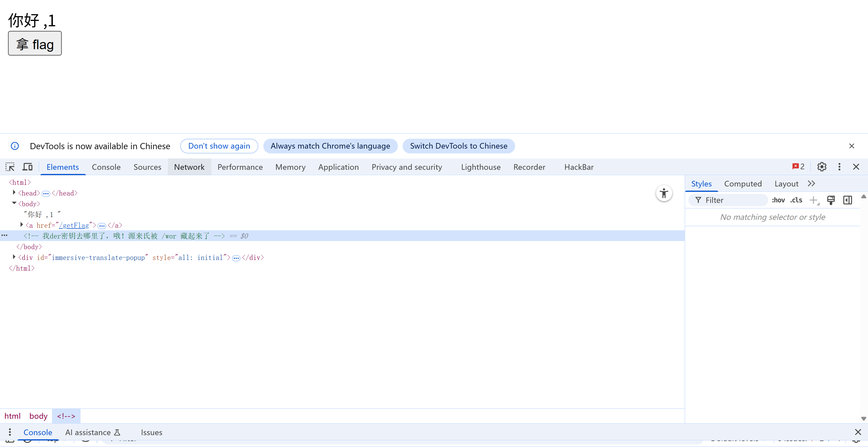Show more Styles pane tabs chevron
868x447 pixels.
811,184
